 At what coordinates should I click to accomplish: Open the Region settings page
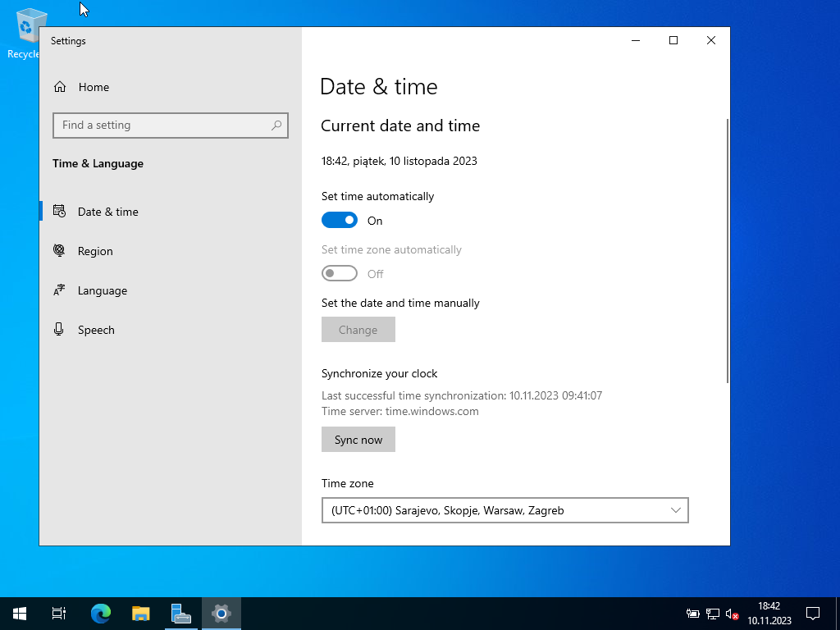(x=171, y=251)
